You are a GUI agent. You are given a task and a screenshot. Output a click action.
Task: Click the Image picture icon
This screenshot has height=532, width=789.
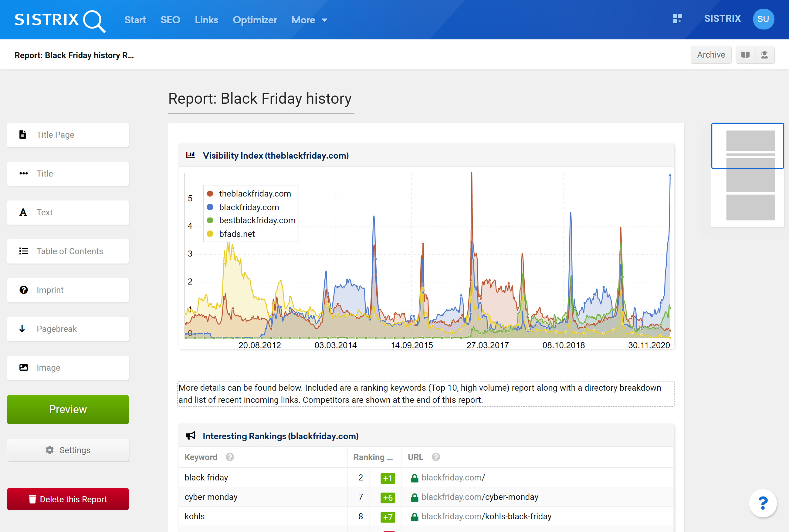point(23,367)
